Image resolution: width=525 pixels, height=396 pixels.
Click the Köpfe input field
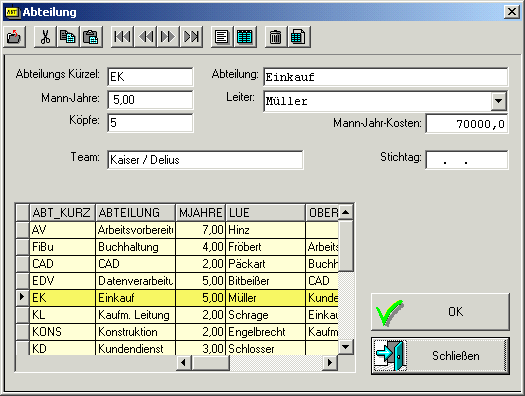point(150,123)
